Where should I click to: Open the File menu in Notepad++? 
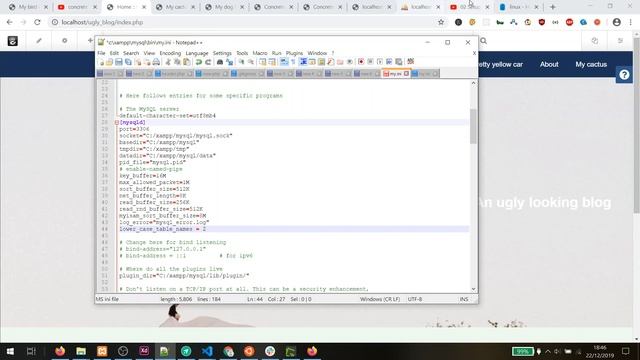(101, 53)
